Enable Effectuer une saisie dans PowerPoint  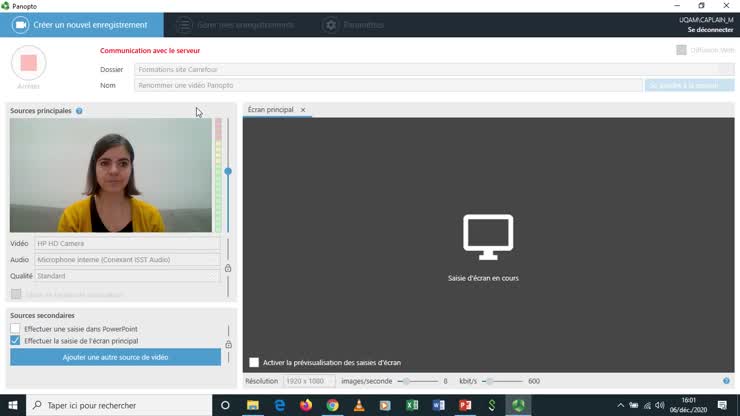tap(15, 328)
